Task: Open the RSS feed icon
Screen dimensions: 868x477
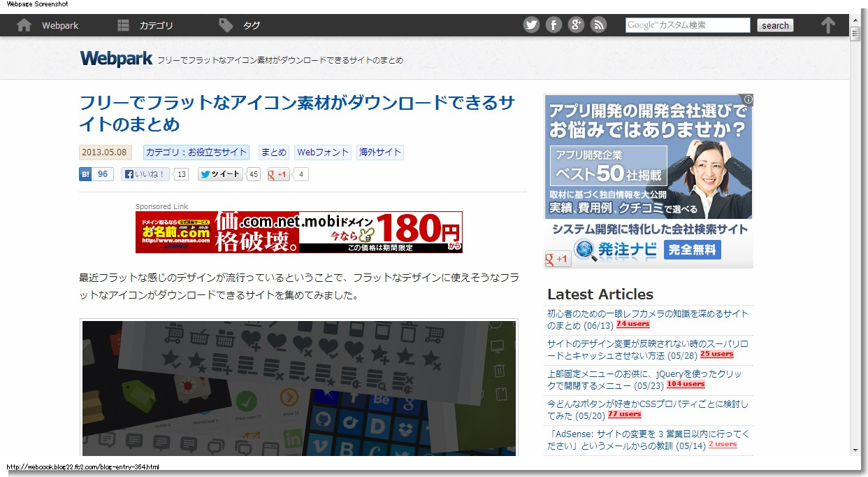Action: tap(598, 25)
